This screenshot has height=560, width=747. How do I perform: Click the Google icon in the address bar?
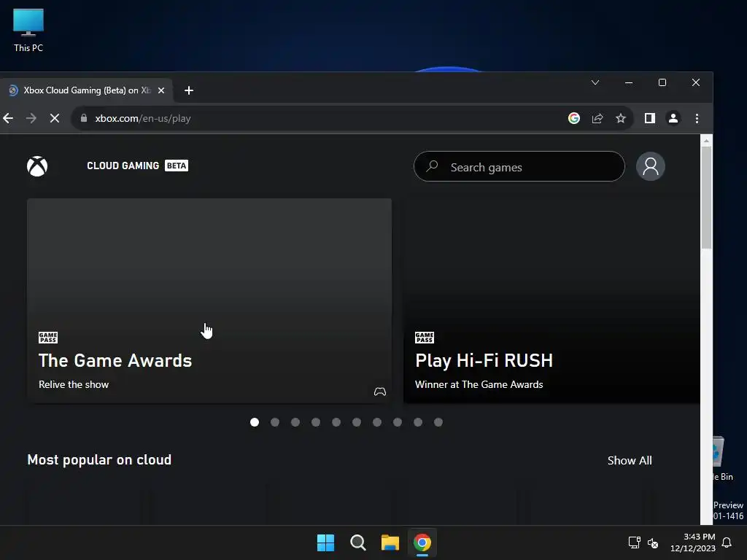574,118
